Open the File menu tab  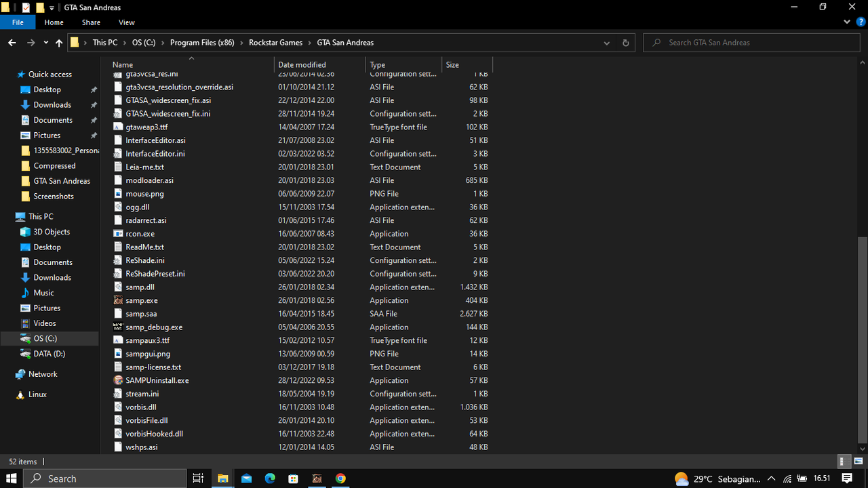pos(18,22)
